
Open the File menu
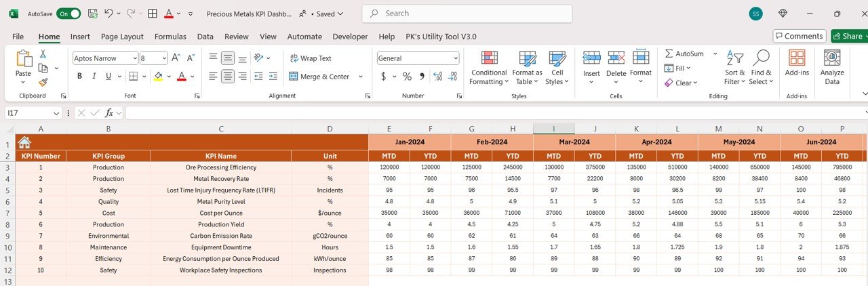(18, 37)
